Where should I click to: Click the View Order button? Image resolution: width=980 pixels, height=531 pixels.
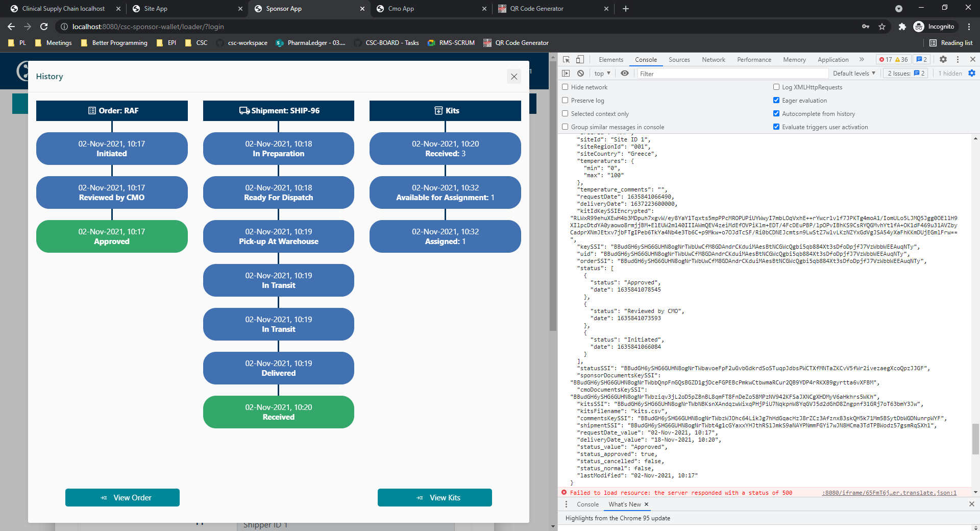point(122,497)
